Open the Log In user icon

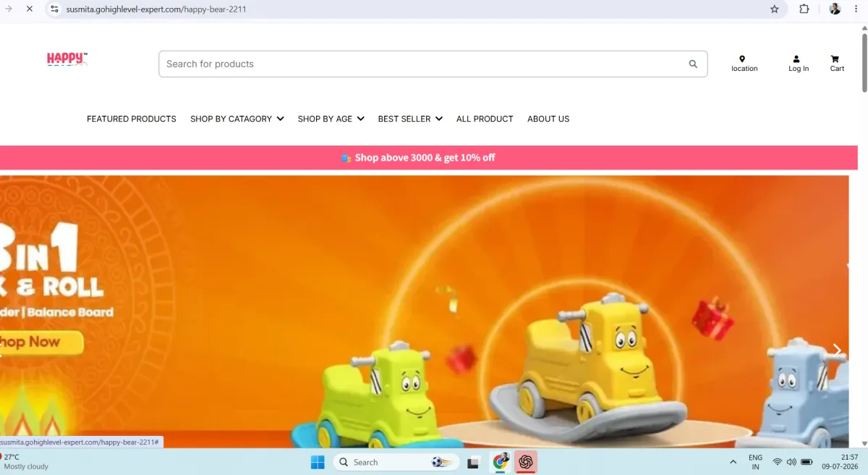coord(796,59)
